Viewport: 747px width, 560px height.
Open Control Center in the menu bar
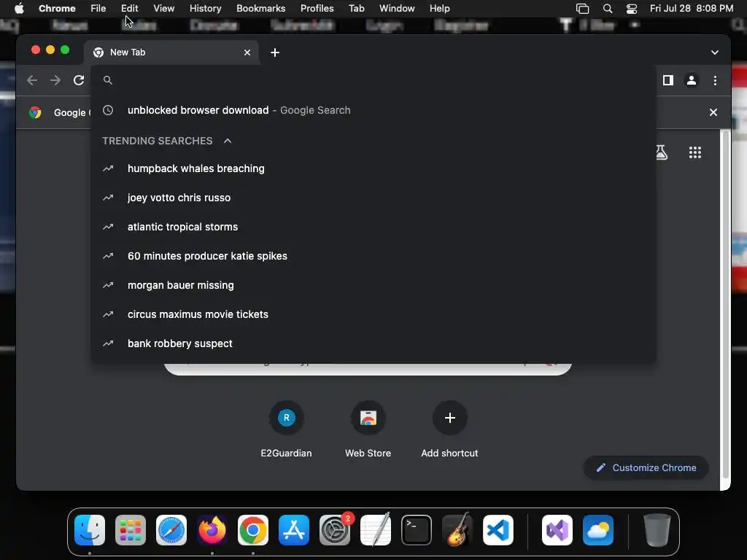632,9
